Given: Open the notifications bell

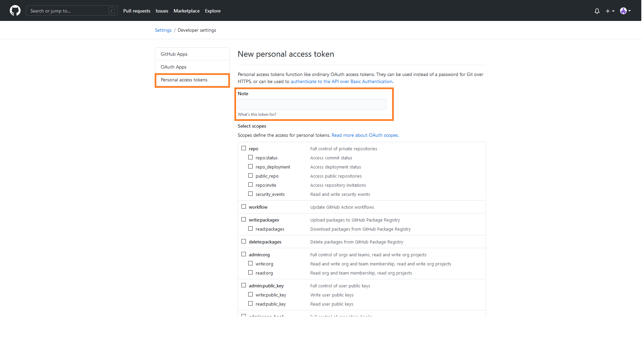Looking at the screenshot, I should pos(597,11).
